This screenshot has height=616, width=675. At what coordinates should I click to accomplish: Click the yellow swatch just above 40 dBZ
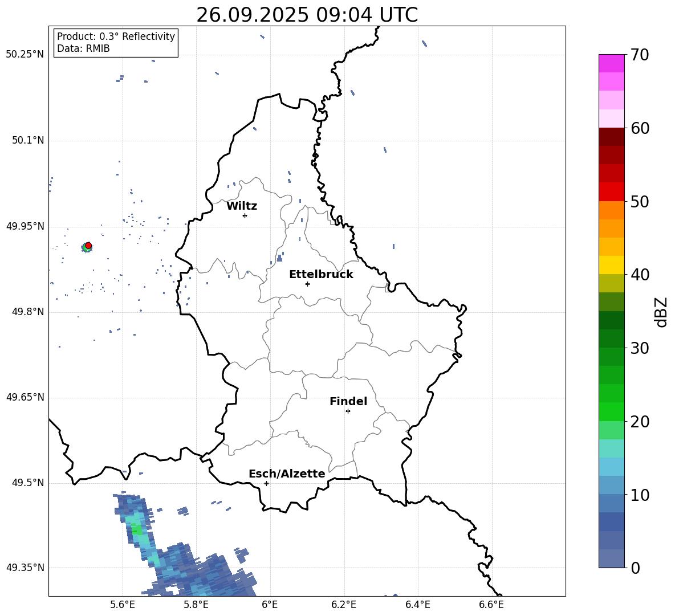point(611,265)
